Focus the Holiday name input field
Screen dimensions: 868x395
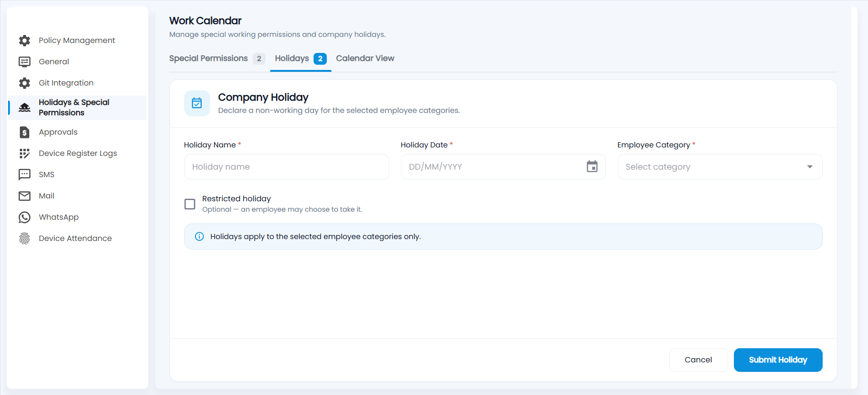point(286,167)
